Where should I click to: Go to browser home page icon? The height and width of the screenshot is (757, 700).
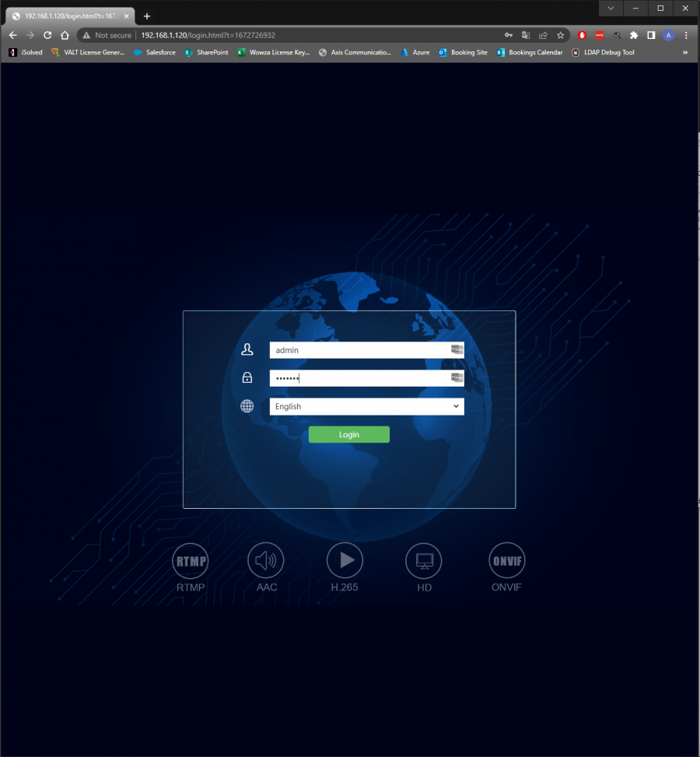tap(65, 35)
